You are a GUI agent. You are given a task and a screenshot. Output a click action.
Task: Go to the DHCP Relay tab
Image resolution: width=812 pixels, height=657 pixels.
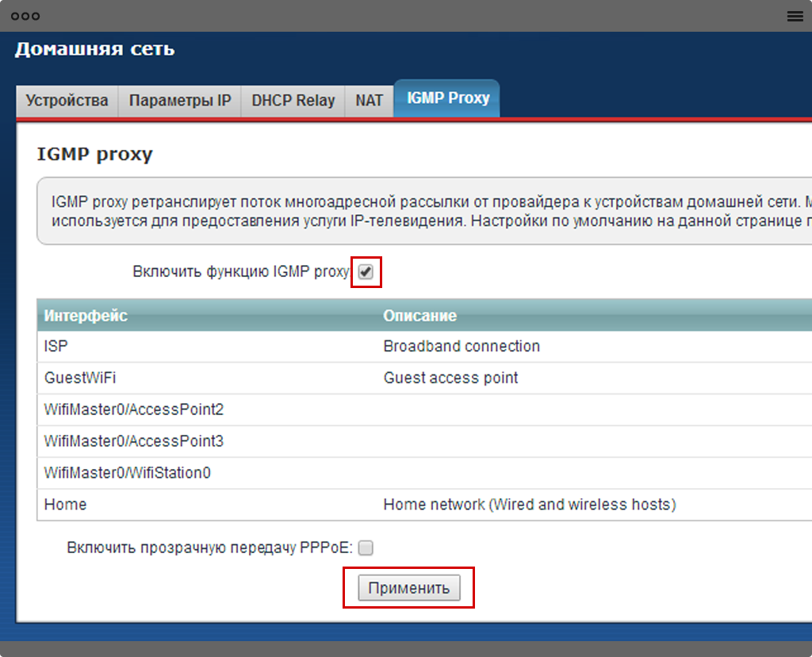(x=293, y=101)
